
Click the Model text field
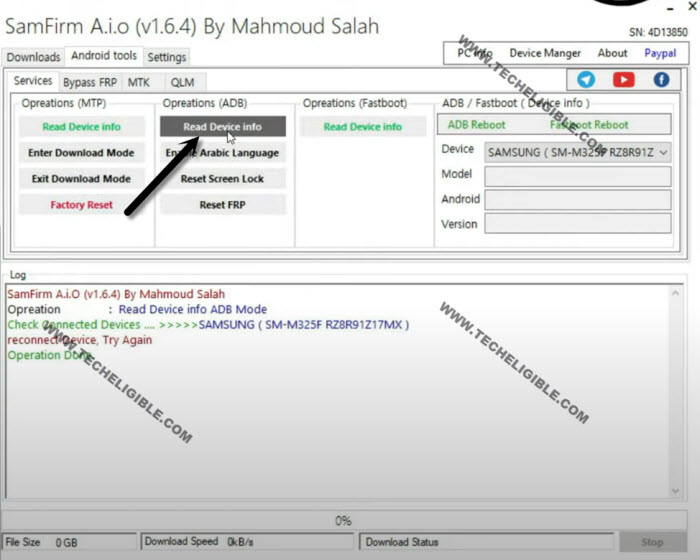(x=578, y=176)
